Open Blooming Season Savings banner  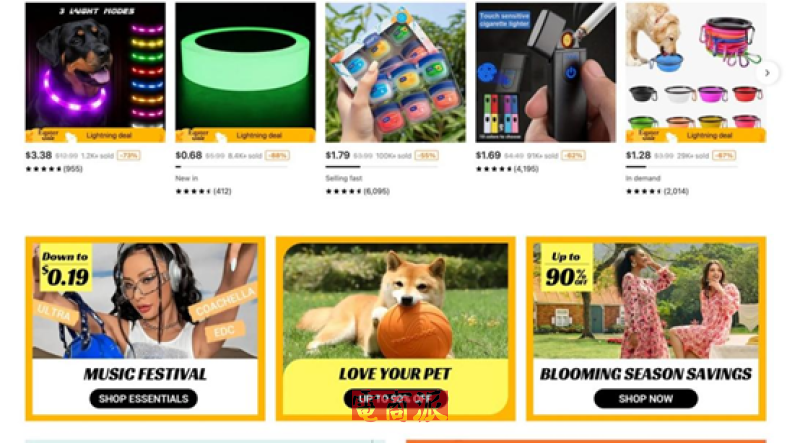pyautogui.click(x=646, y=329)
